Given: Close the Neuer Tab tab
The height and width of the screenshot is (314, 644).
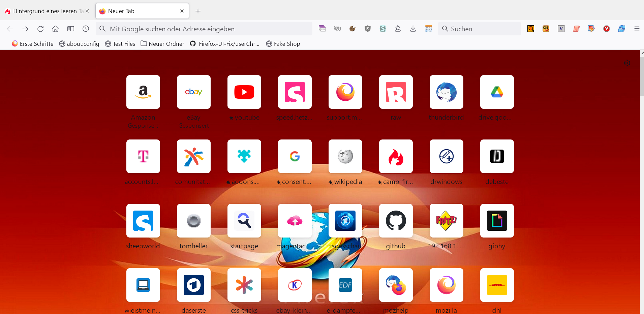Looking at the screenshot, I should pos(182,11).
